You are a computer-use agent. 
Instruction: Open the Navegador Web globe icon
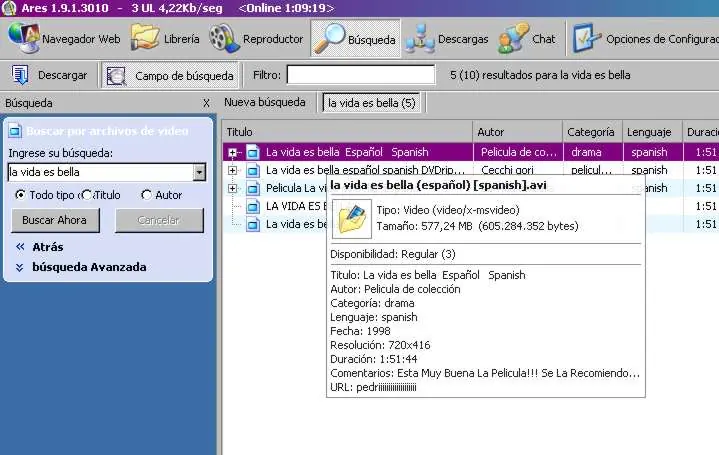pos(23,39)
